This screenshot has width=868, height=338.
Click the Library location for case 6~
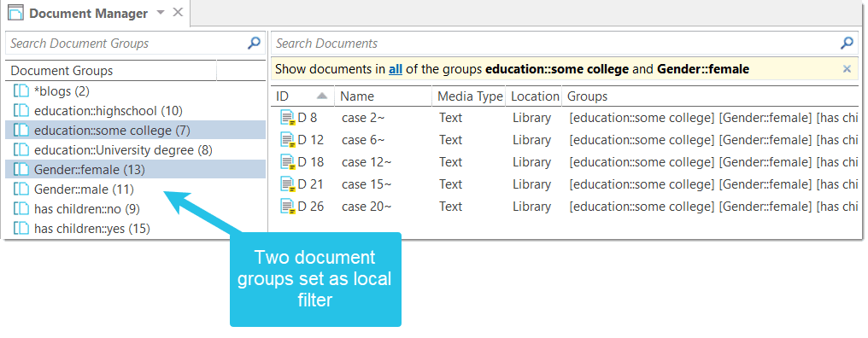[531, 140]
